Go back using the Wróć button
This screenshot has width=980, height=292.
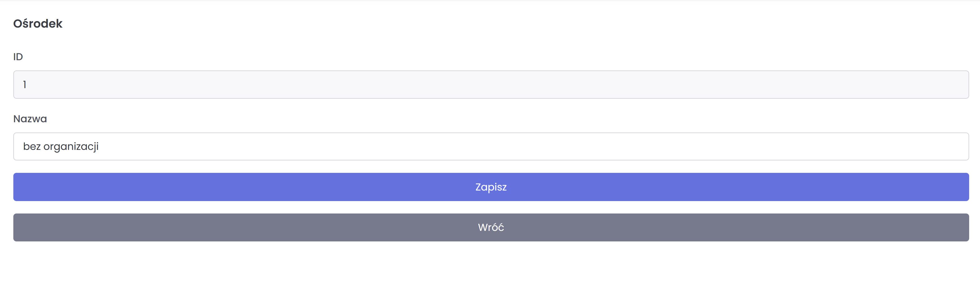[x=491, y=227]
